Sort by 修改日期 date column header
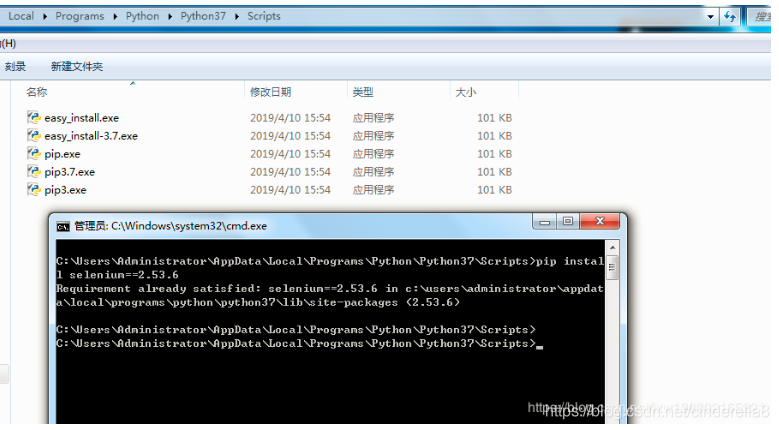 (270, 92)
